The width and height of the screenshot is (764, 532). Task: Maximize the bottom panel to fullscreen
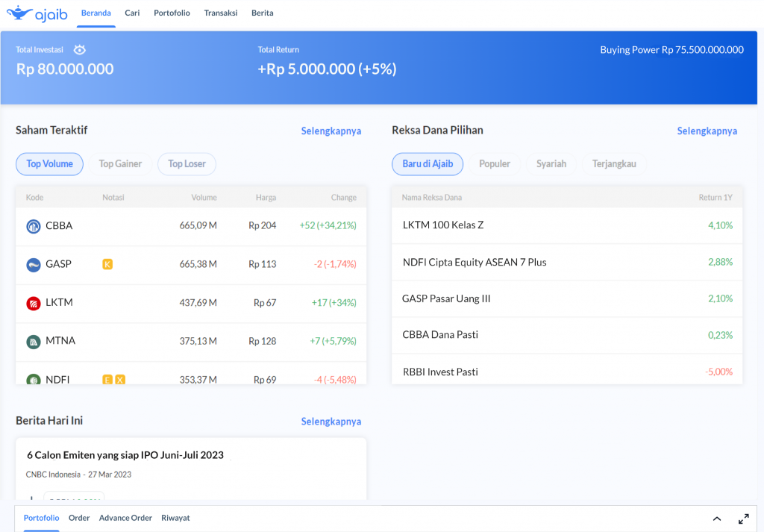coord(744,519)
